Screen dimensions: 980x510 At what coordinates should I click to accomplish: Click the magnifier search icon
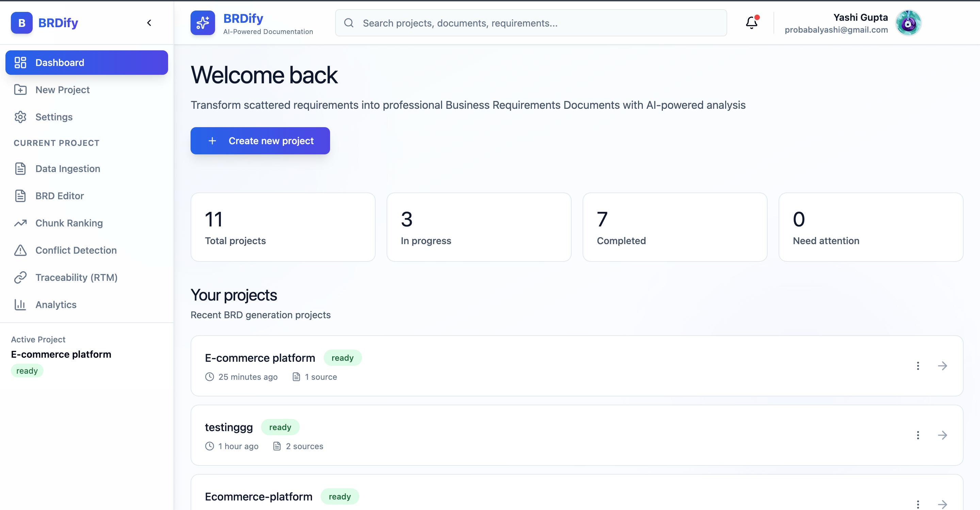(349, 23)
